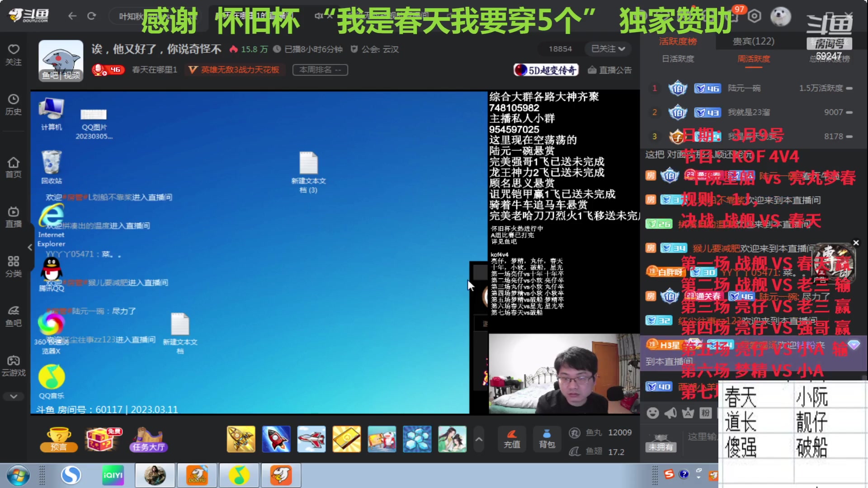
Task: Click the crown noble icon in chat bar
Action: (688, 413)
